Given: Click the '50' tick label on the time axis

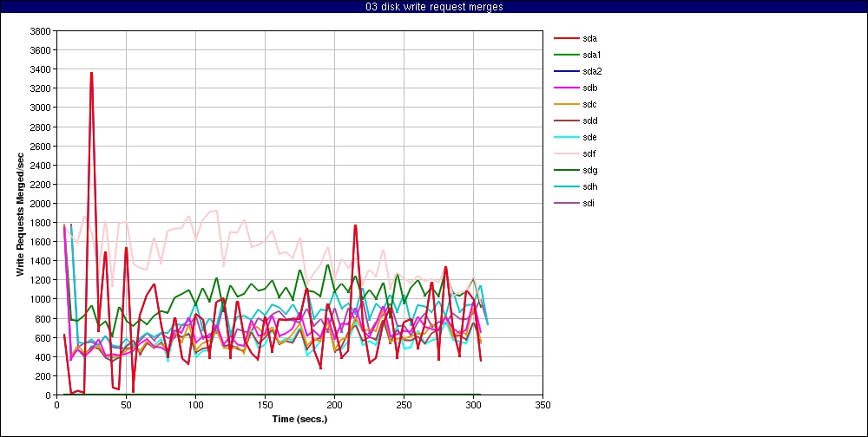Looking at the screenshot, I should click(126, 404).
